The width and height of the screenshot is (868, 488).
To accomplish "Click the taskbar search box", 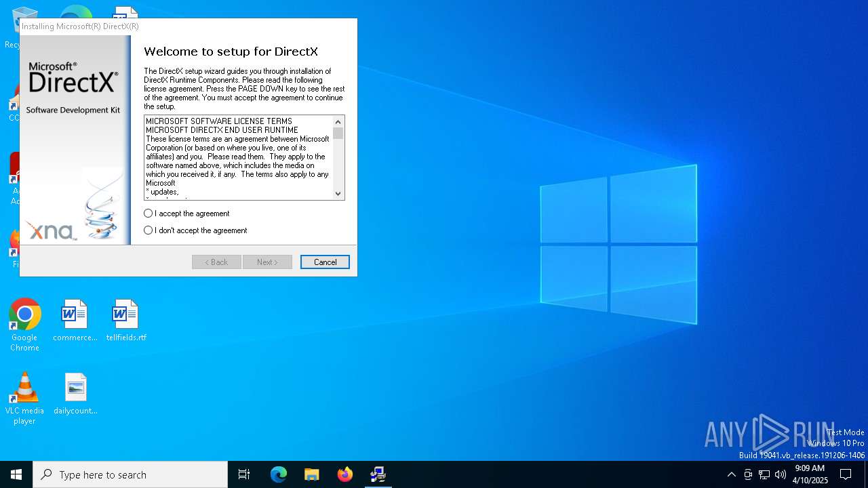I will tap(130, 474).
